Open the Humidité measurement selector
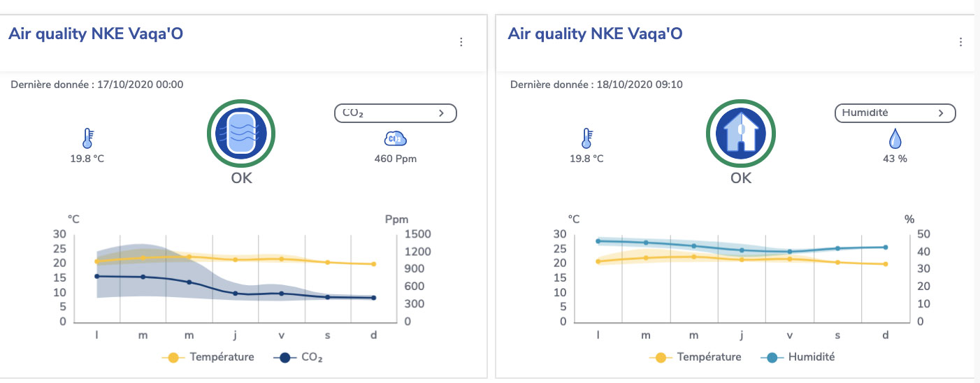Image resolution: width=980 pixels, height=383 pixels. click(895, 113)
